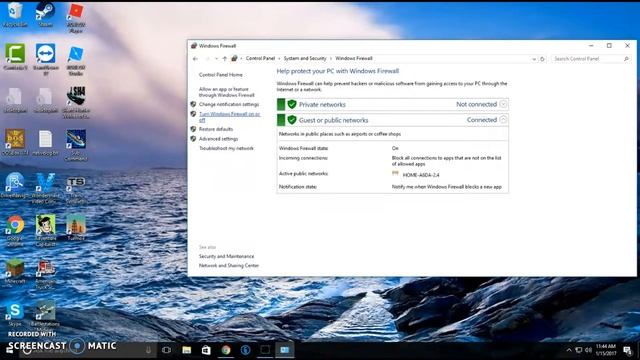The height and width of the screenshot is (360, 640).
Task: Open the TS shortcut on the desktop
Action: point(76,189)
